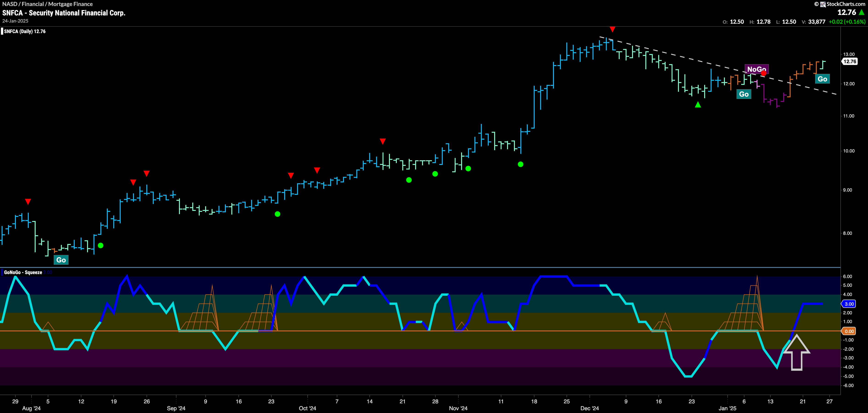The height and width of the screenshot is (413, 868).
Task: Click the NASD / Financial / Mortgage Finance breadcrumb
Action: point(48,4)
